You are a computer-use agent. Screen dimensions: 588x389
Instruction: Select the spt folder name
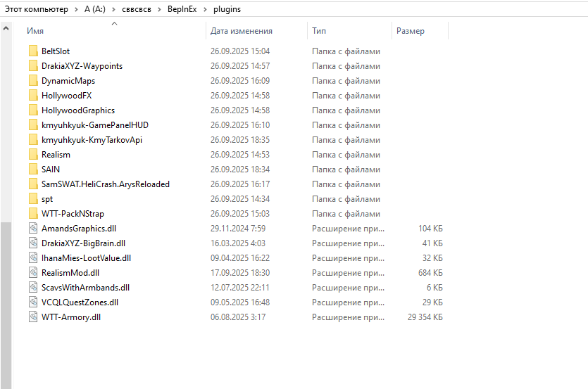pyautogui.click(x=47, y=199)
